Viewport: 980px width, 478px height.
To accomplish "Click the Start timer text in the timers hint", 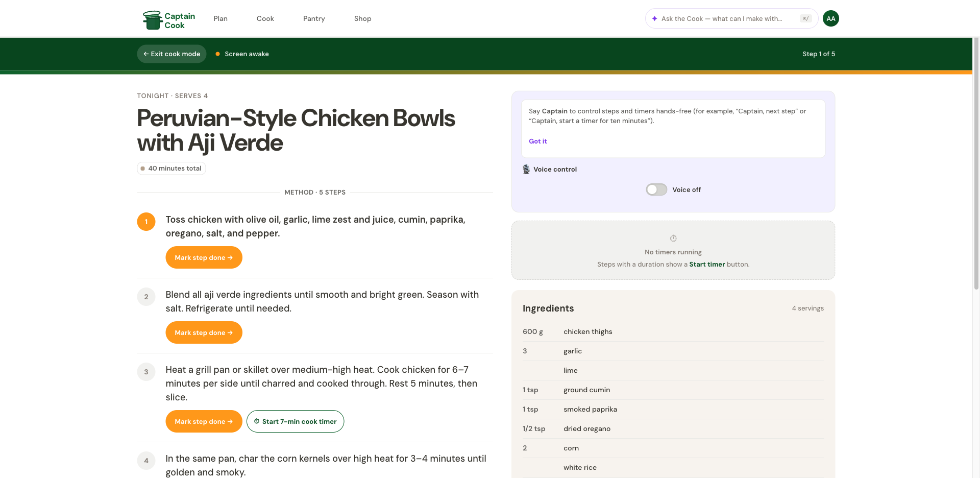I will click(707, 265).
